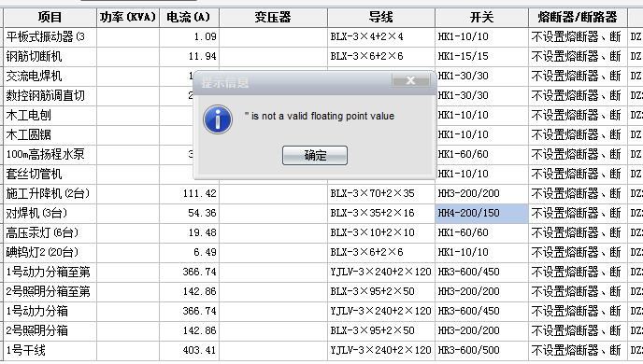Select the 钢筋切断机 row name cell
The width and height of the screenshot is (643, 364).
click(x=50, y=57)
